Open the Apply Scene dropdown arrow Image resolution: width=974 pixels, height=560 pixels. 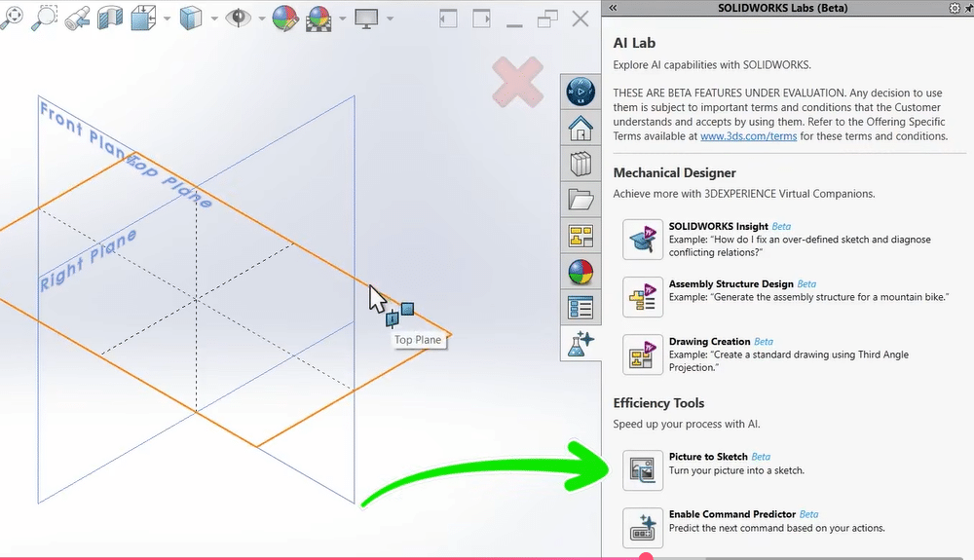click(x=342, y=19)
